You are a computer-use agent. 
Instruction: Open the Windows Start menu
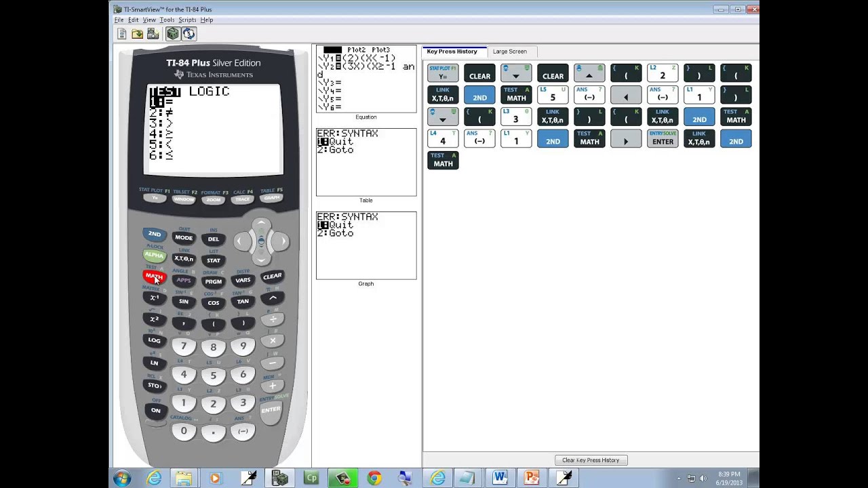click(122, 479)
